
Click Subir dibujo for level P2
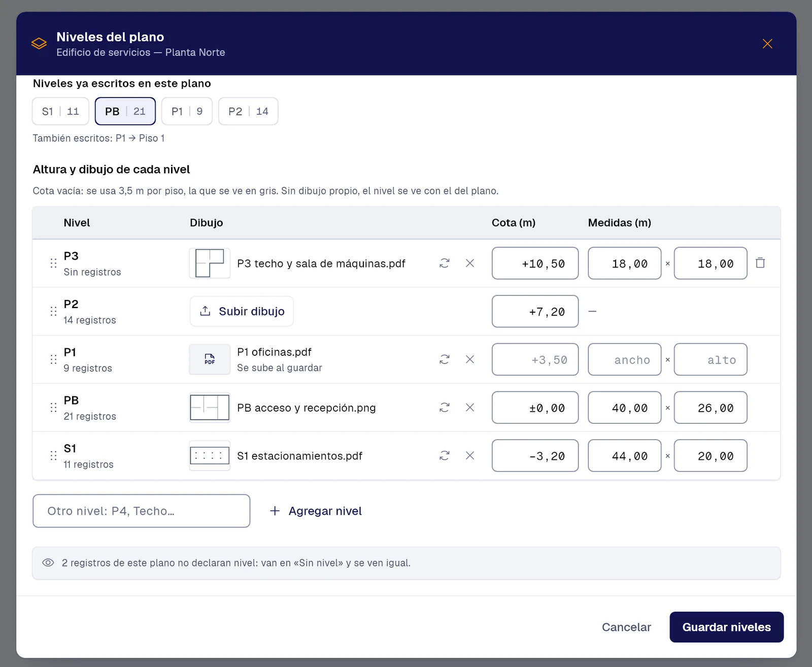tap(242, 311)
